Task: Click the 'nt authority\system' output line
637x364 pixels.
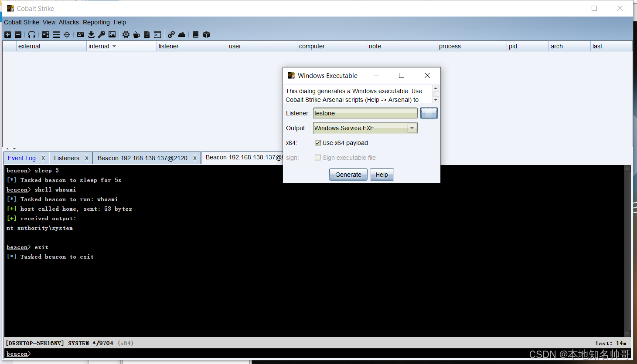Action: [40, 228]
